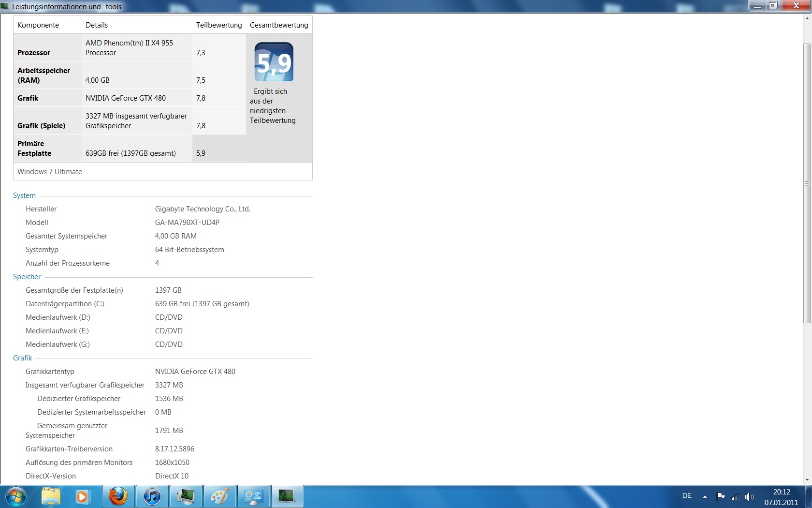Click the scrollbar down arrow
The image size is (812, 508).
[x=807, y=480]
